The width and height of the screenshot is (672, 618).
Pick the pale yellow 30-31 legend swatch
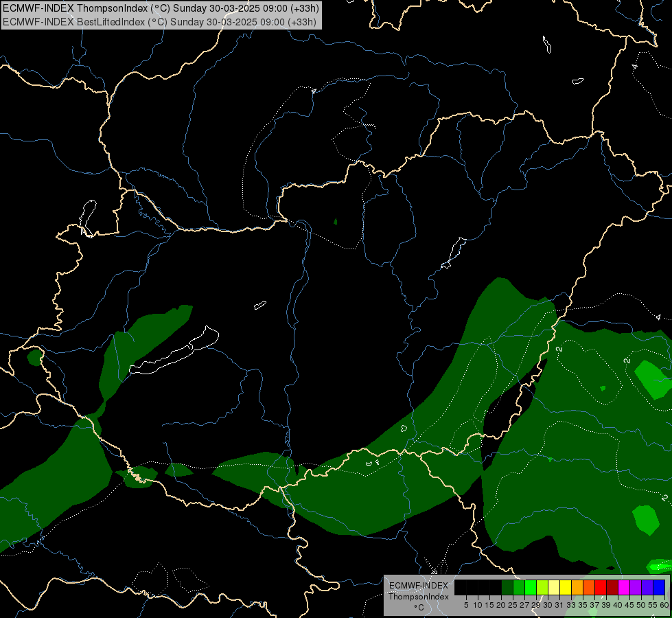554,587
